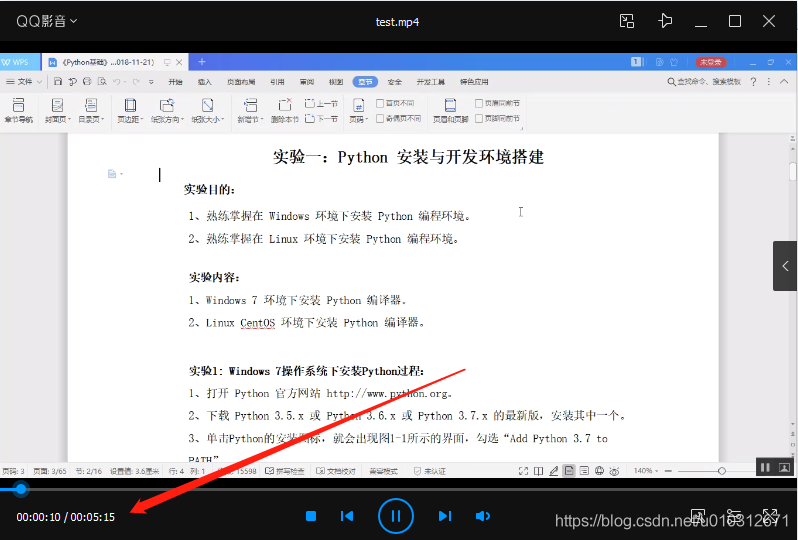Image resolution: width=798 pixels, height=540 pixels.
Task: Open the 特色应用 ribbon tab
Action: pos(474,82)
